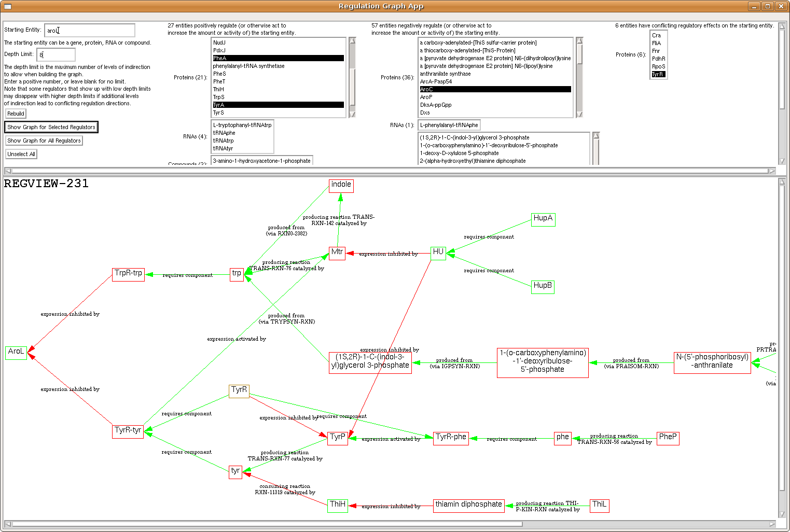
Task: Select 3-amino-1-hydroxyacetone-1-phosphate compound
Action: click(x=262, y=161)
